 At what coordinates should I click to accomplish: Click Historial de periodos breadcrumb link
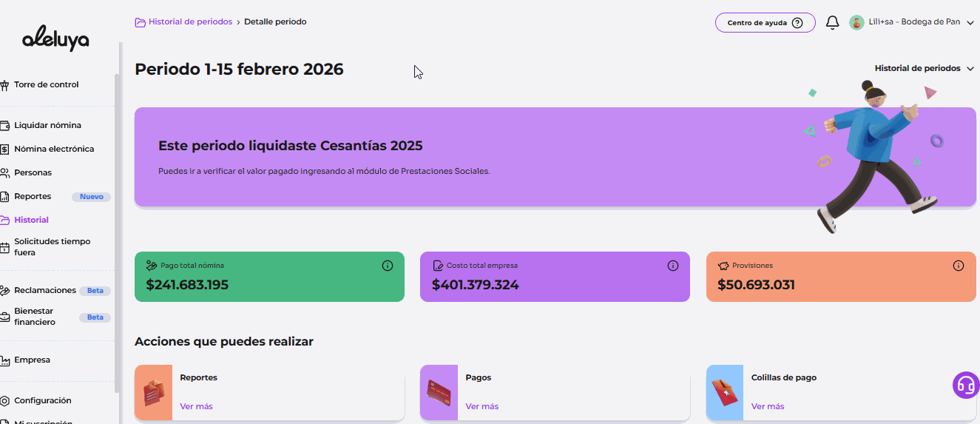pos(190,21)
